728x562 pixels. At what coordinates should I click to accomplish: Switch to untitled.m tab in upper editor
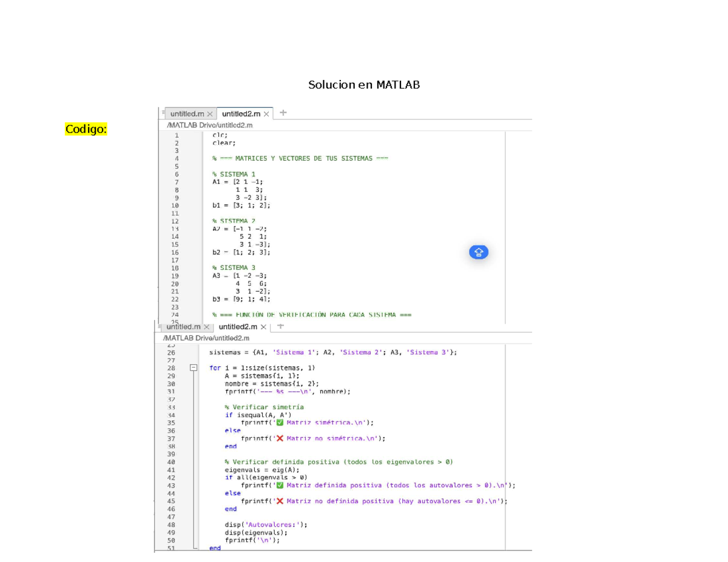[187, 113]
